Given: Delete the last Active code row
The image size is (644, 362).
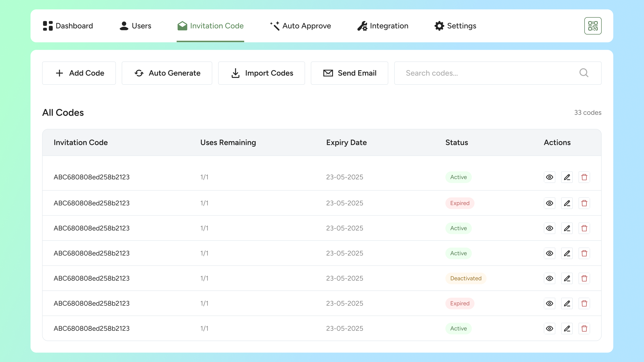Looking at the screenshot, I should click(584, 328).
